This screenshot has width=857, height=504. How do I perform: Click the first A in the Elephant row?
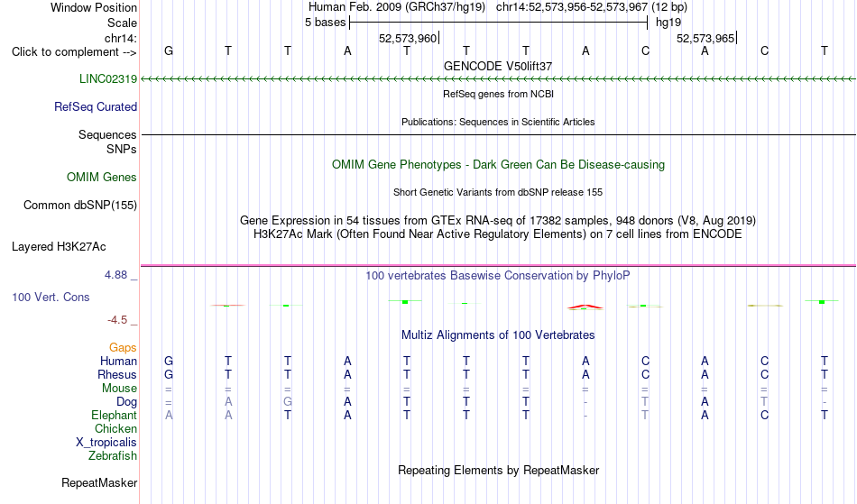tap(169, 416)
